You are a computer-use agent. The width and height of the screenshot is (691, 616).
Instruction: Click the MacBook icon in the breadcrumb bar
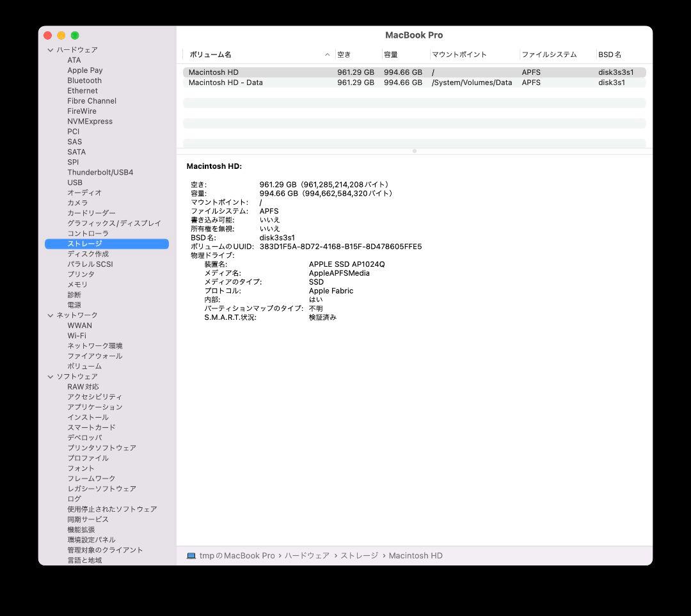(x=190, y=555)
